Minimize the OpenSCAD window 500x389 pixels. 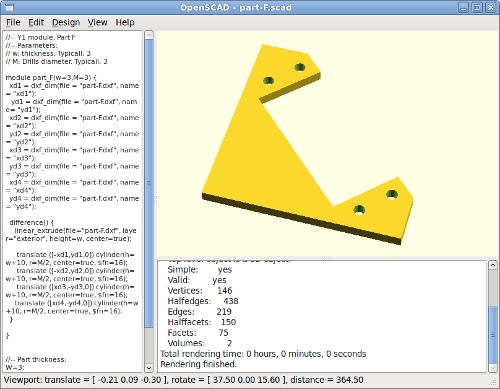(x=463, y=7)
